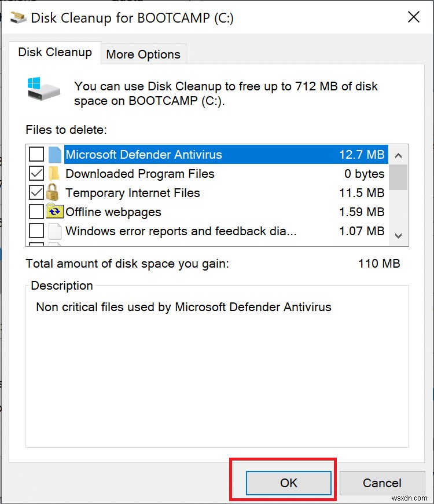The width and height of the screenshot is (434, 504).
Task: Uncheck Downloaded Program Files
Action: point(37,173)
